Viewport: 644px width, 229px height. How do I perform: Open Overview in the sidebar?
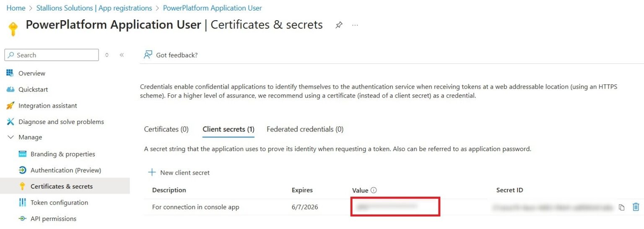(x=31, y=74)
